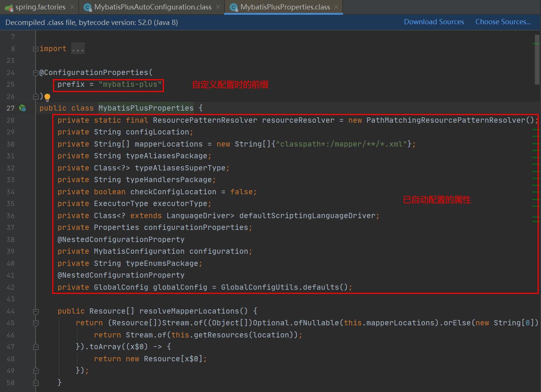Click the Spring bean gutter icon on line 27

click(x=23, y=108)
